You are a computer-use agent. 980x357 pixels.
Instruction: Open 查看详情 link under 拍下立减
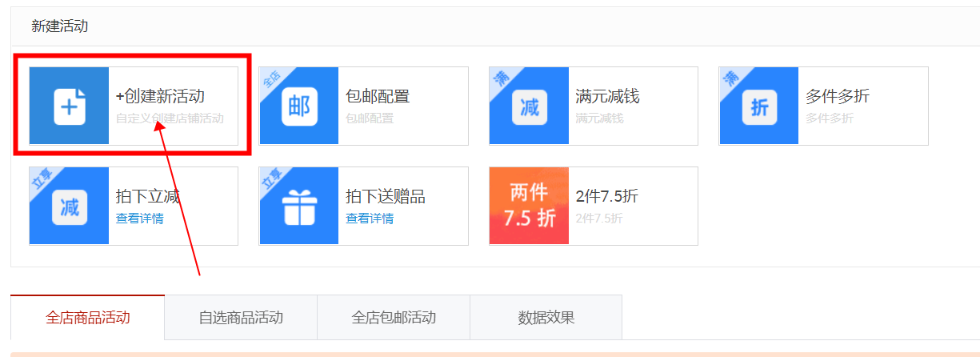[139, 219]
